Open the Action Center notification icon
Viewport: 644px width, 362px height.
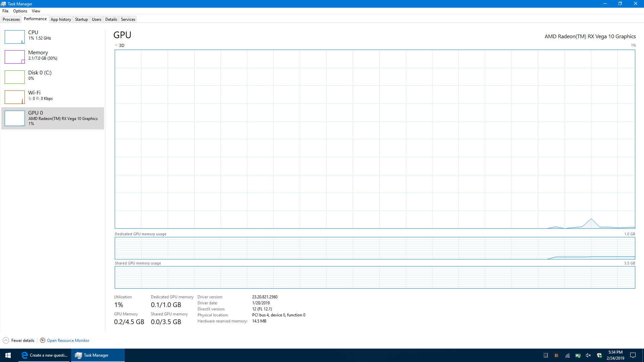tap(633, 355)
